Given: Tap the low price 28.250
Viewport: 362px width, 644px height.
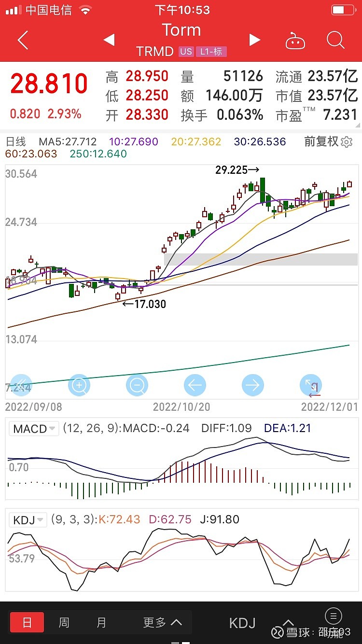Looking at the screenshot, I should [x=147, y=96].
